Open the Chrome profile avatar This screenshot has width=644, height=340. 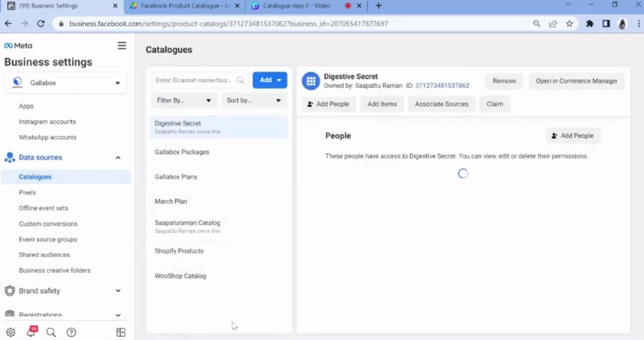coord(623,24)
